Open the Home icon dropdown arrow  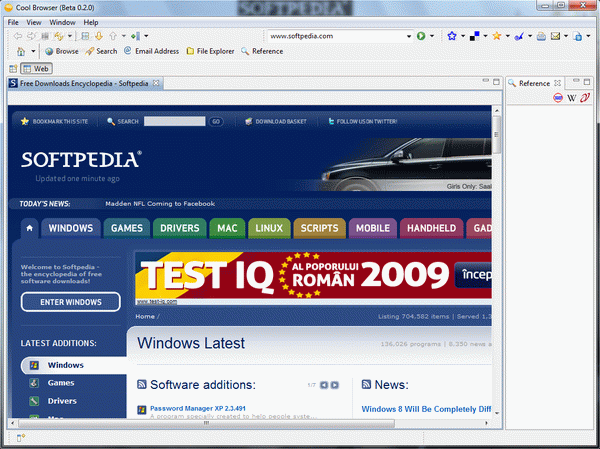[x=33, y=51]
